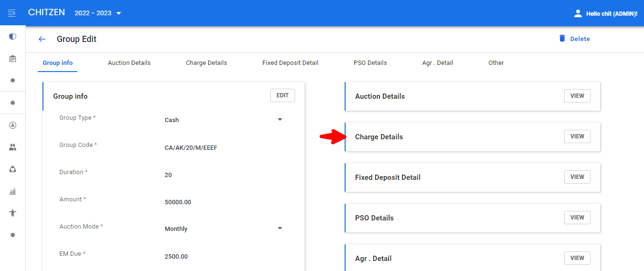Open the group members sidebar icon

pyautogui.click(x=12, y=147)
